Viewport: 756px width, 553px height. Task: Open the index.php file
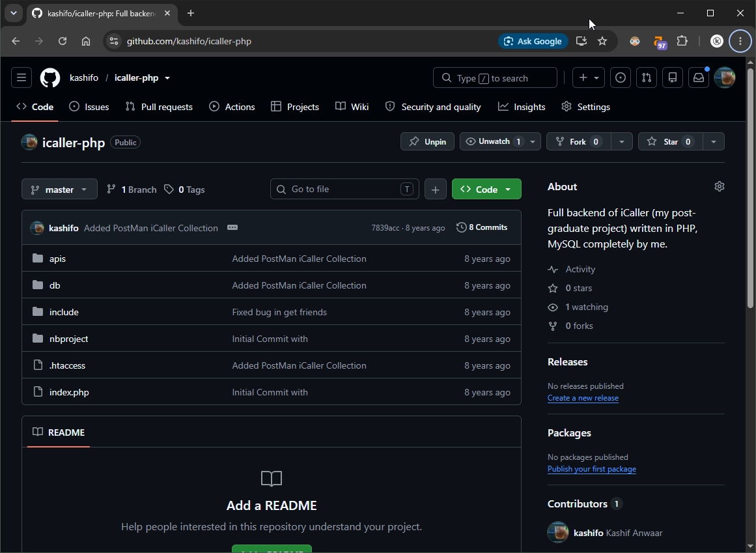[69, 393]
